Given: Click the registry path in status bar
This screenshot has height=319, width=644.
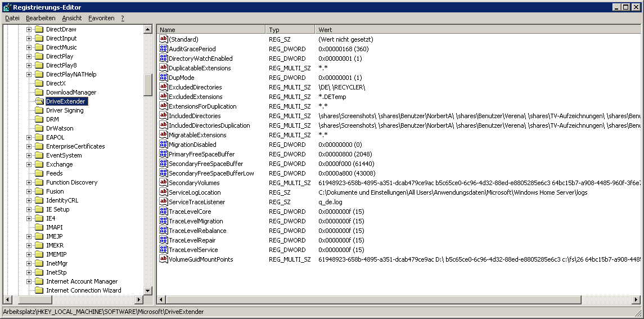Looking at the screenshot, I should tap(103, 312).
